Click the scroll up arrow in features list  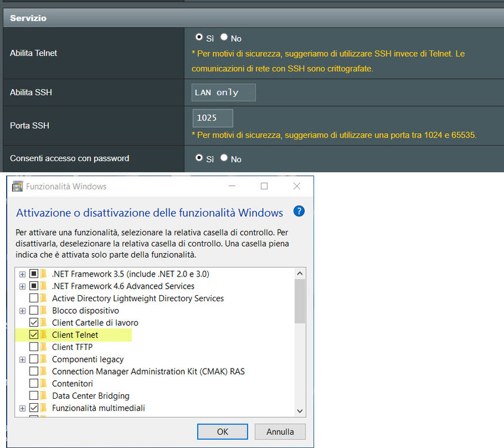pos(300,273)
